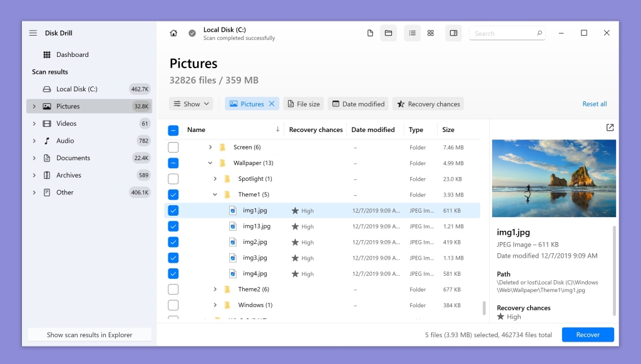Uncheck the img13.jpg checkbox
This screenshot has width=641, height=364.
[x=173, y=226]
